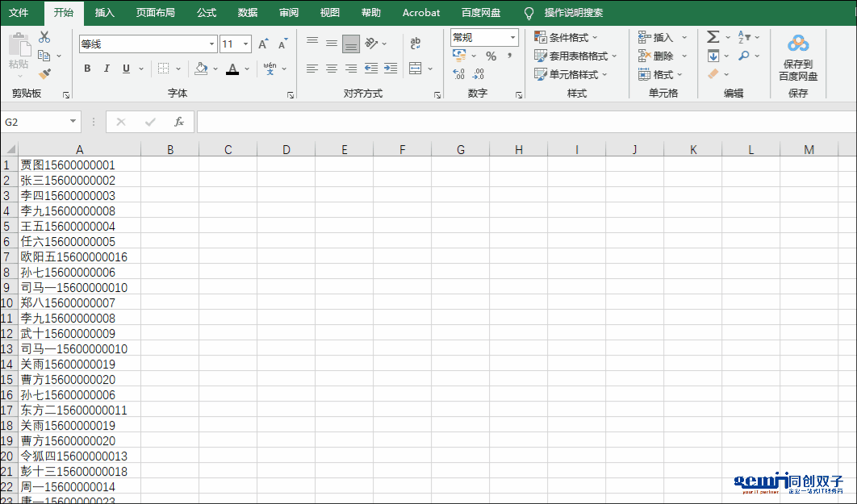The width and height of the screenshot is (857, 504).
Task: Select the Format Painter brush
Action: 44,74
